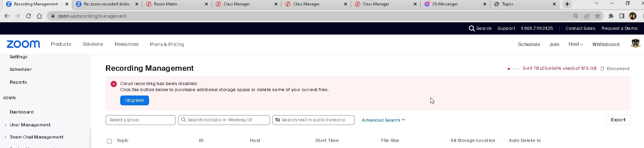Click the audio transcript search icon
Viewport: 644px width, 148px height.
277,120
